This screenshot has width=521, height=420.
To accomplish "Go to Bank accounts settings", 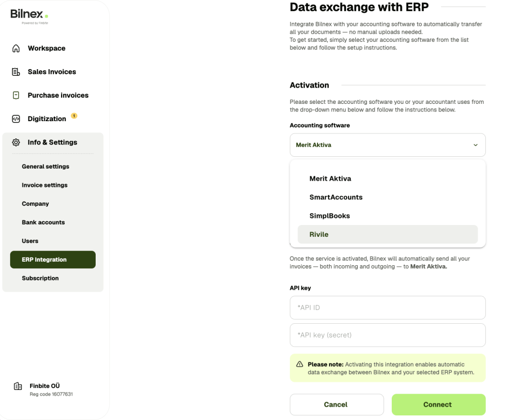I will 43,222.
